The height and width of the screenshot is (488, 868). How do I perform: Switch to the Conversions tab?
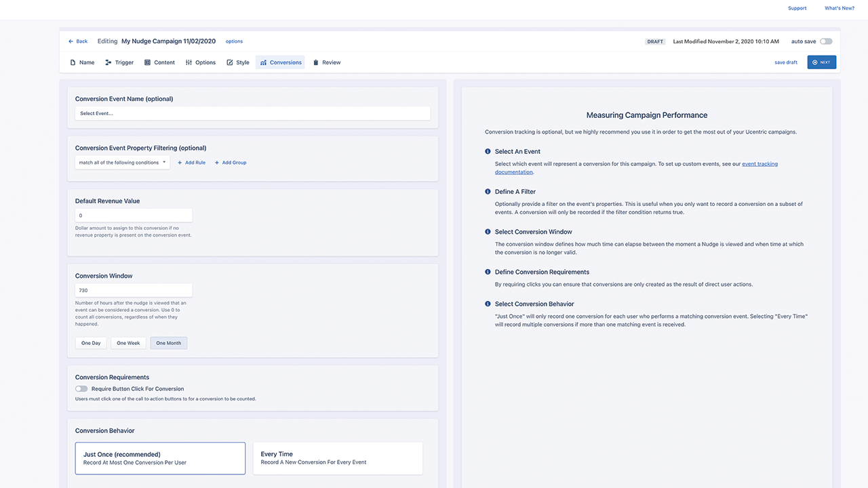(x=280, y=62)
